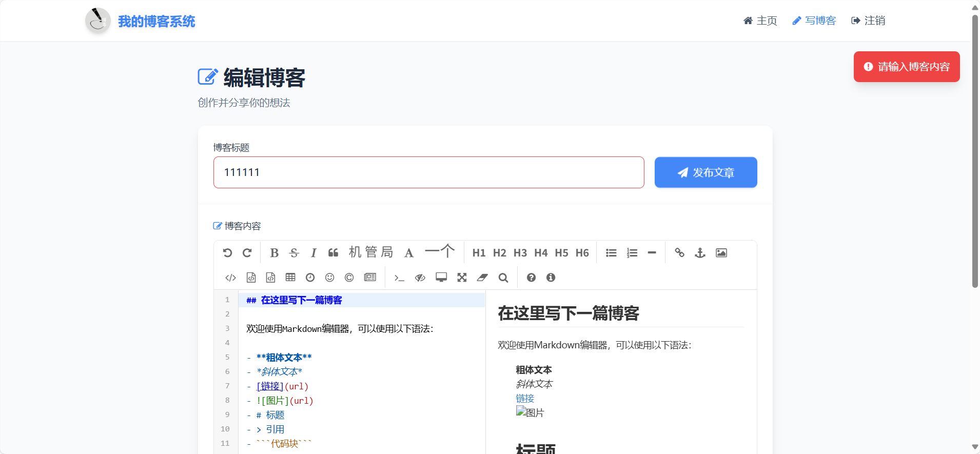Jump to line using terminal icon

[x=399, y=278]
